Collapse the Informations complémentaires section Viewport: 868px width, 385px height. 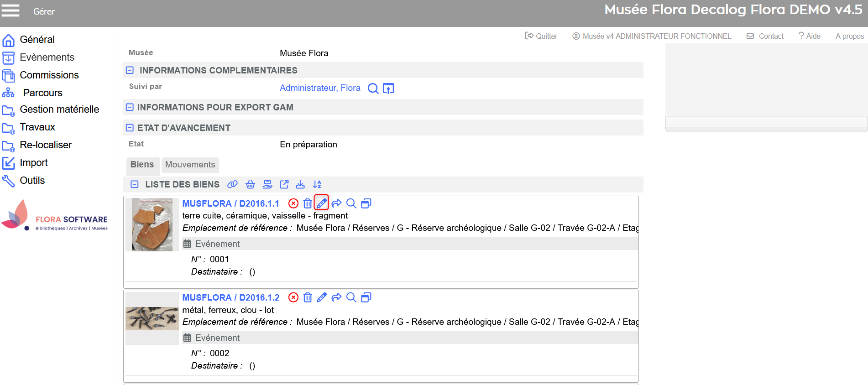coord(130,70)
